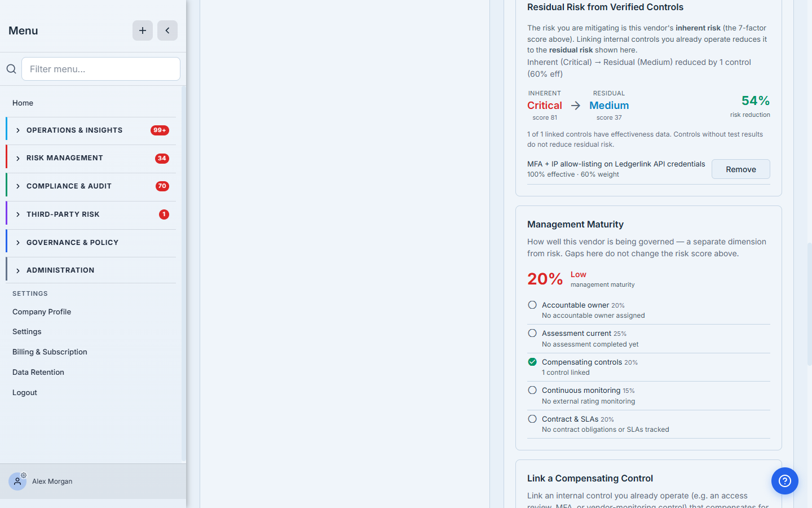
Task: Click the Alex Morgan avatar icon
Action: click(17, 481)
